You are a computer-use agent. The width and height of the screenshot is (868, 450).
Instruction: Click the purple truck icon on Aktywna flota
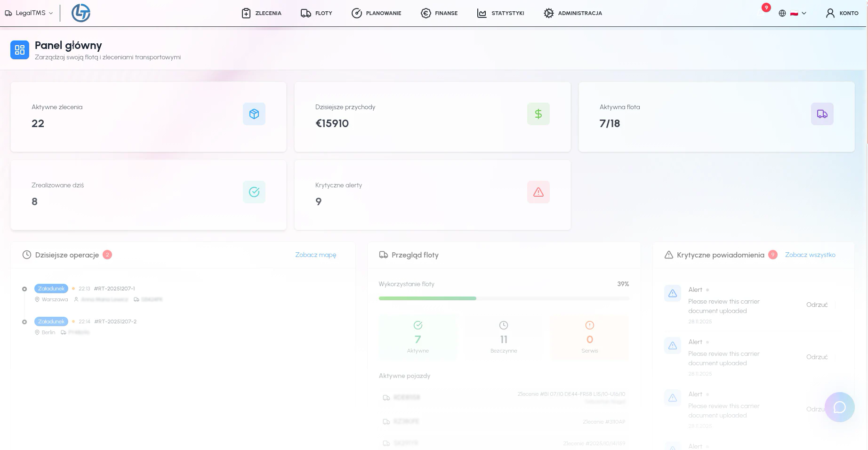pyautogui.click(x=822, y=114)
